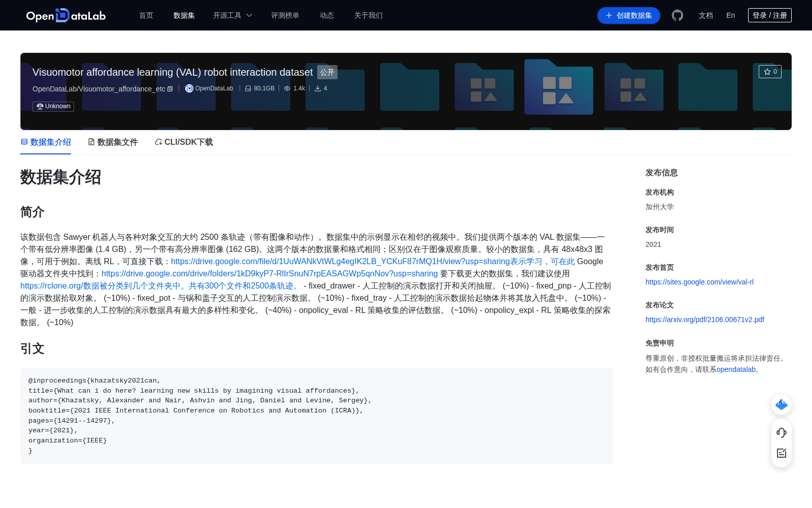Expand the 开源工具 dropdown menu
Screen dimensions: 812x508
[x=232, y=15]
